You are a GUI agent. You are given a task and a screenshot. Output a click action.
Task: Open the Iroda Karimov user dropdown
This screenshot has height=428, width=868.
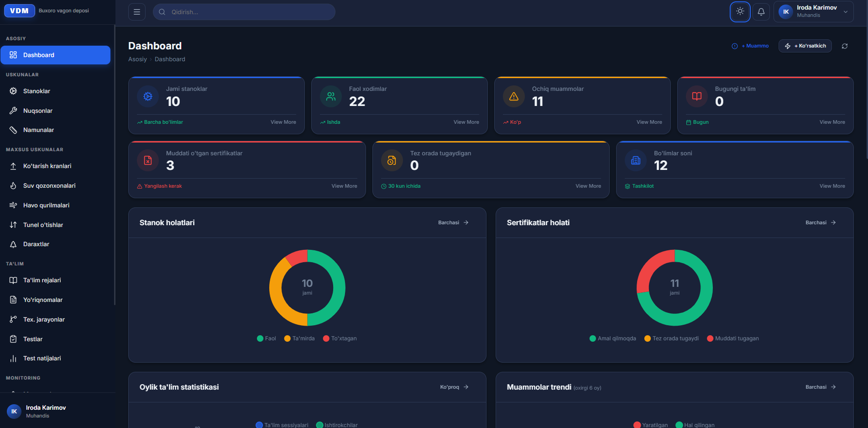tap(813, 11)
